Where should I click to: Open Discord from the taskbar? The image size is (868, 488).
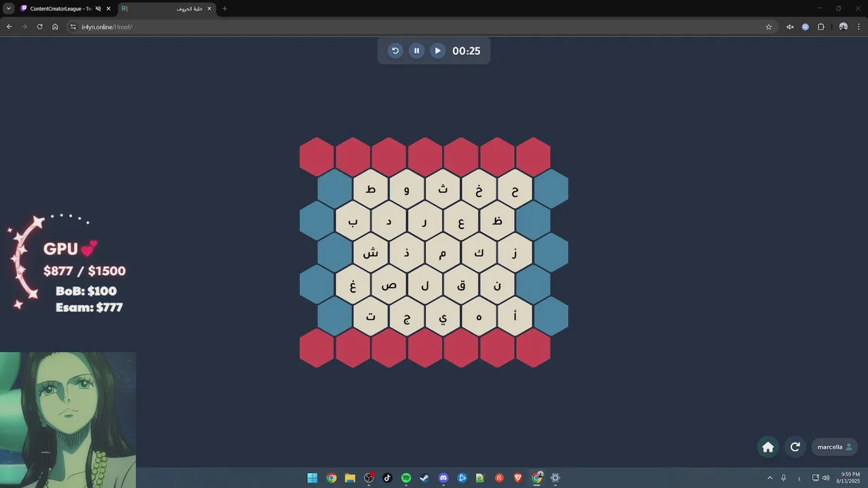(x=443, y=478)
